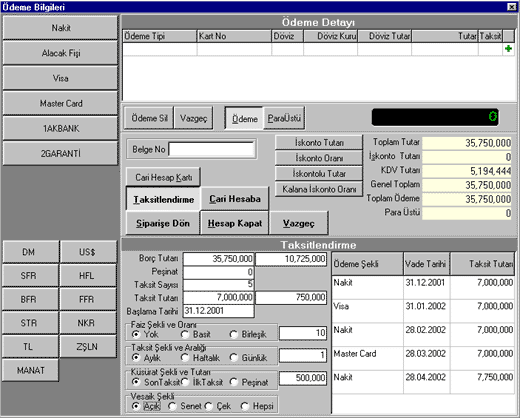Click Cari Hesaba button
Viewport: 520px width, 418px height.
click(x=235, y=199)
